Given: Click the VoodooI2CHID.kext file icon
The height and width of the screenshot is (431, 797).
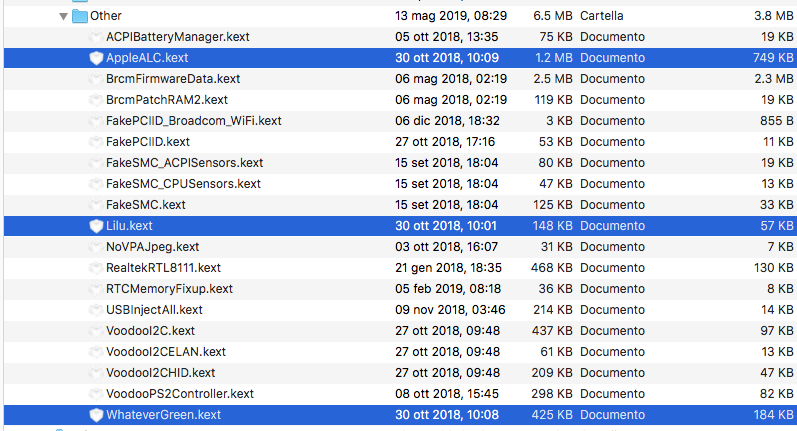Looking at the screenshot, I should click(x=96, y=373).
